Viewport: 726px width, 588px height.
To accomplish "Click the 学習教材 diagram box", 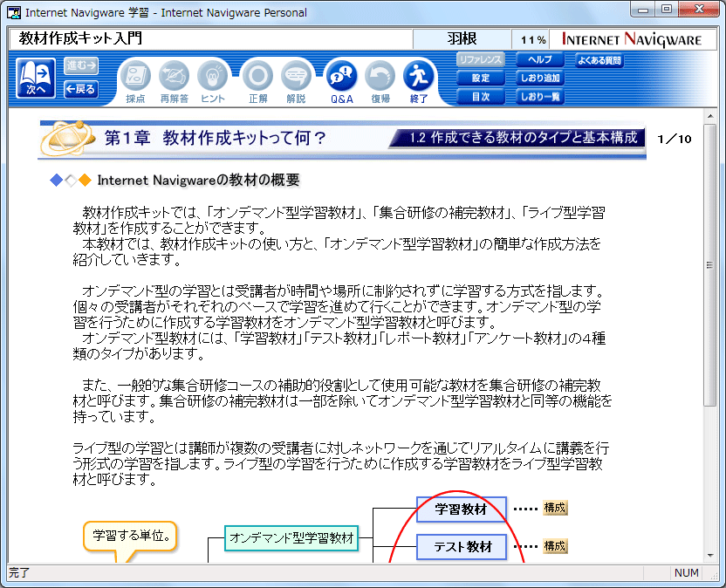I will pyautogui.click(x=461, y=509).
